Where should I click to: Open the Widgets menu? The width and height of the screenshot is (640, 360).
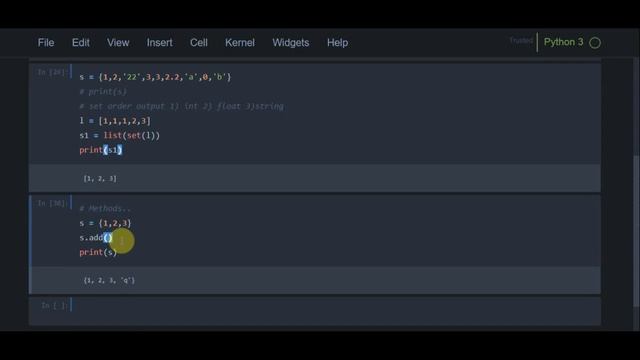(x=291, y=42)
